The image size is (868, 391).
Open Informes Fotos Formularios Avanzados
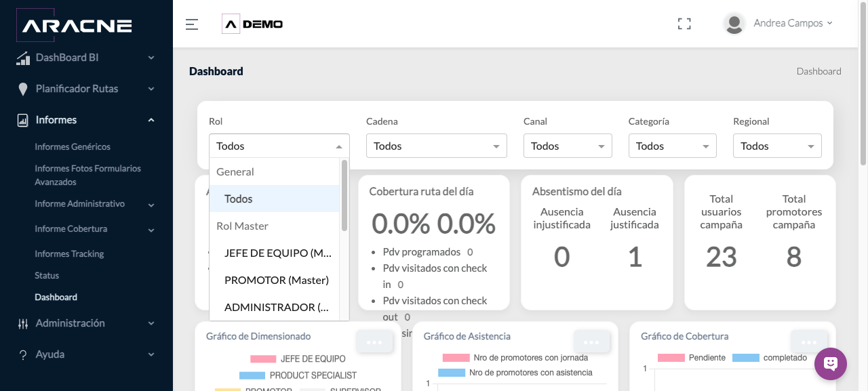pyautogui.click(x=88, y=176)
